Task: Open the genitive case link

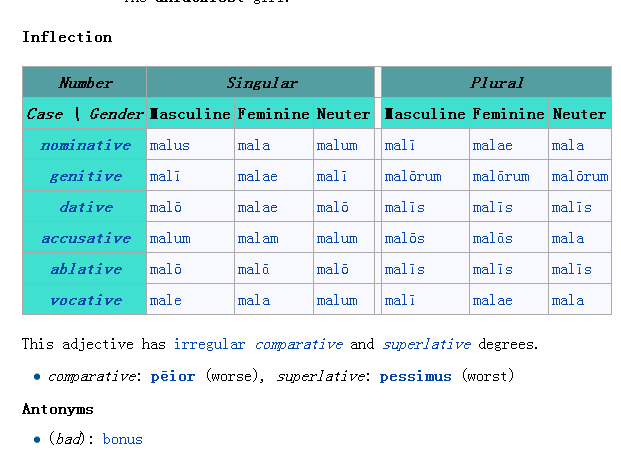Action: (x=85, y=176)
